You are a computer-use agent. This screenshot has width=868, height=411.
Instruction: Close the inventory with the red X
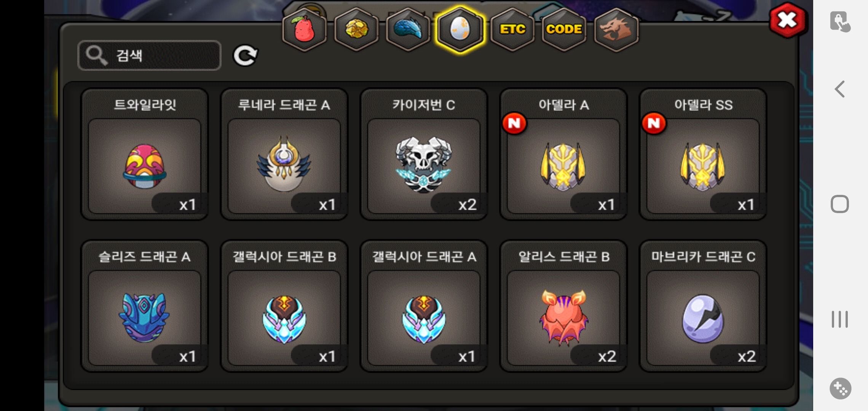pyautogui.click(x=787, y=20)
